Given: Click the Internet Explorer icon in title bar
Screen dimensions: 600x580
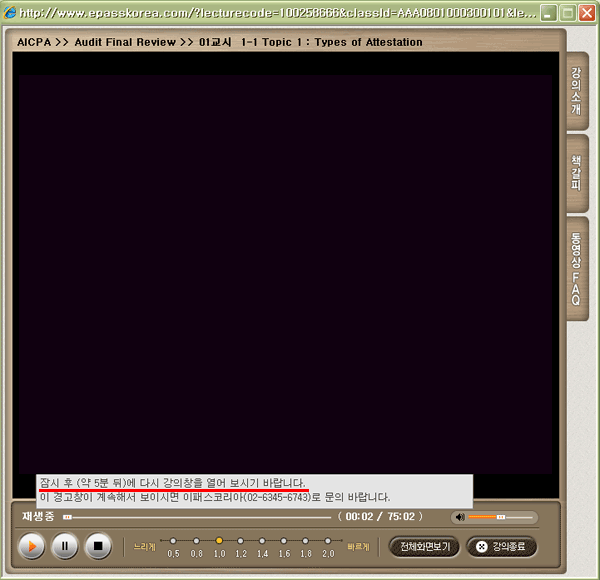Looking at the screenshot, I should pos(11,13).
